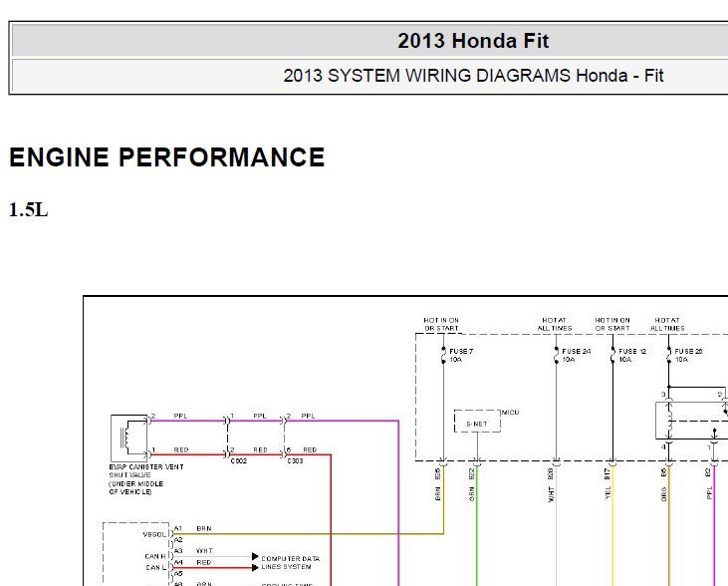Click the 'A2' pin label

click(x=178, y=539)
